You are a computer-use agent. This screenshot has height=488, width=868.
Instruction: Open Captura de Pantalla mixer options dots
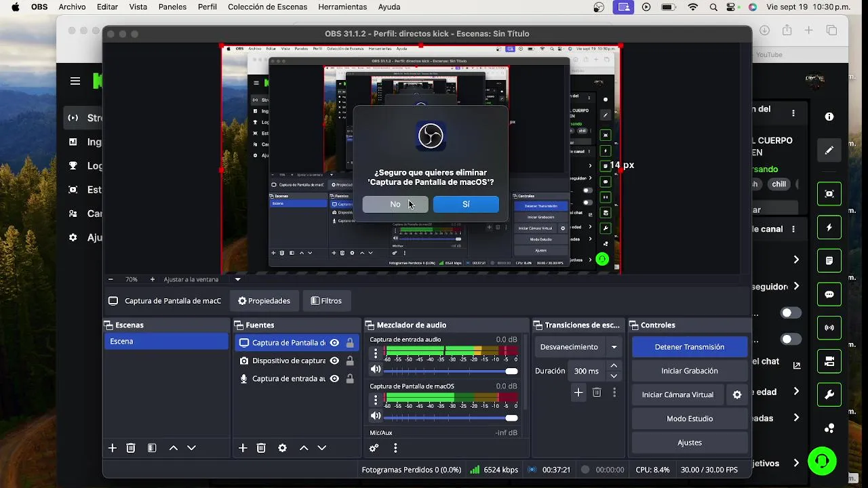click(376, 400)
